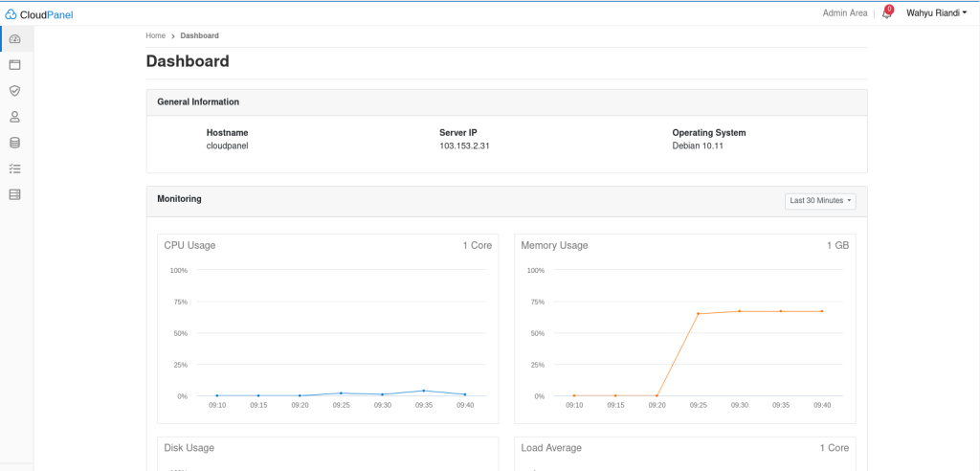Click the server IP 103.153.2.31 text

pos(464,146)
